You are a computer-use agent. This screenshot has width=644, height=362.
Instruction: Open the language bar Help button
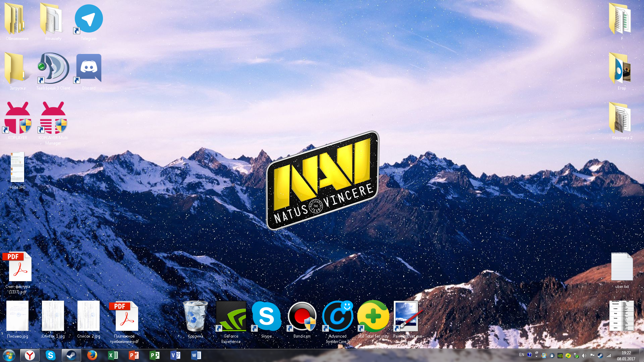coord(529,355)
